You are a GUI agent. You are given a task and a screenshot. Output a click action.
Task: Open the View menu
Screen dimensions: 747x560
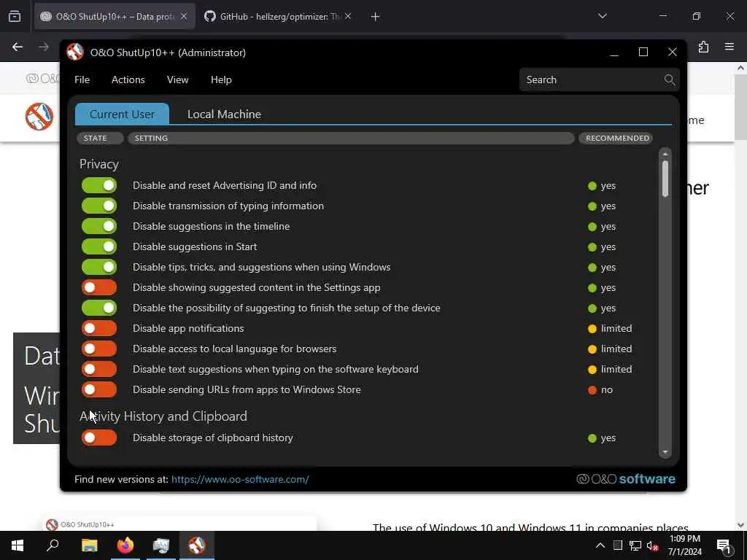tap(178, 79)
